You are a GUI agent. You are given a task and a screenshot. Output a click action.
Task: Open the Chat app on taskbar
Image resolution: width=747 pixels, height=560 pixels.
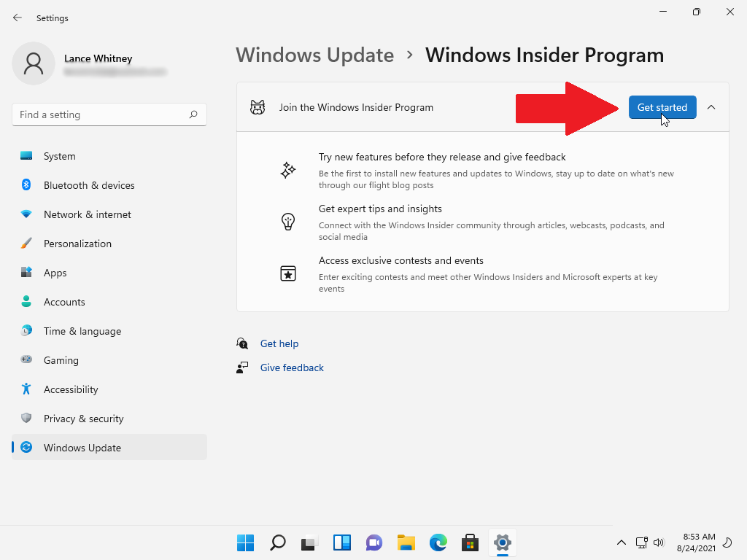[374, 542]
